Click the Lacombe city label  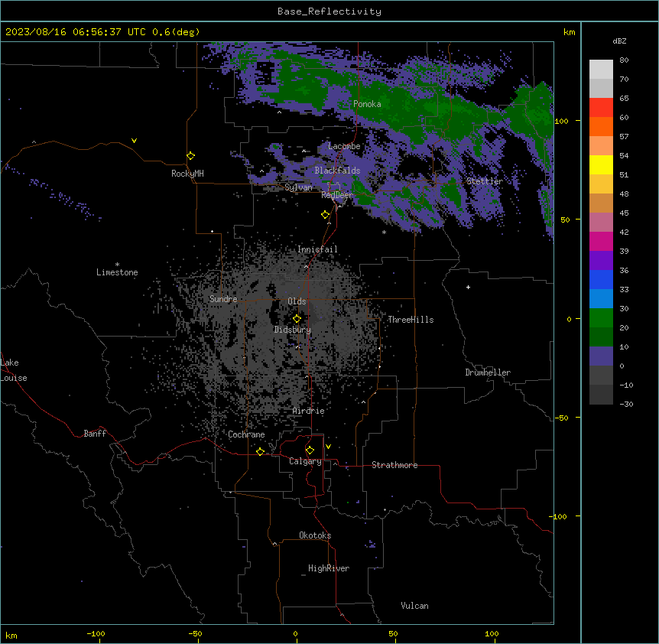tap(344, 146)
